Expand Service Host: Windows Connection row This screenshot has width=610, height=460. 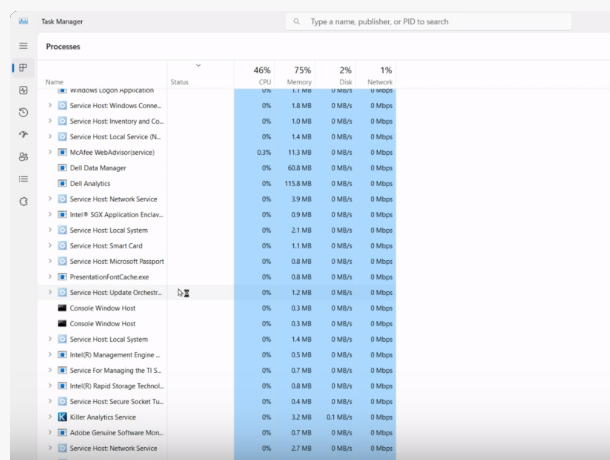click(50, 105)
